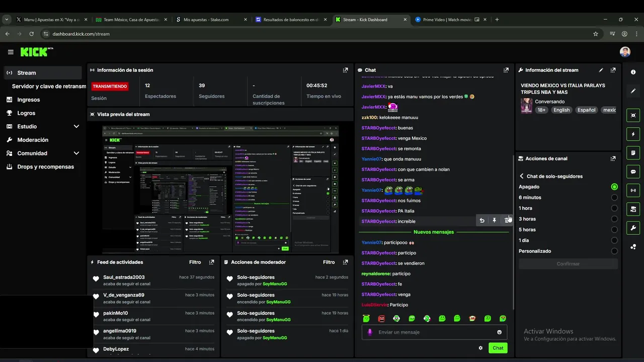Open the user profile avatar menu
644x362 pixels.
(x=625, y=52)
